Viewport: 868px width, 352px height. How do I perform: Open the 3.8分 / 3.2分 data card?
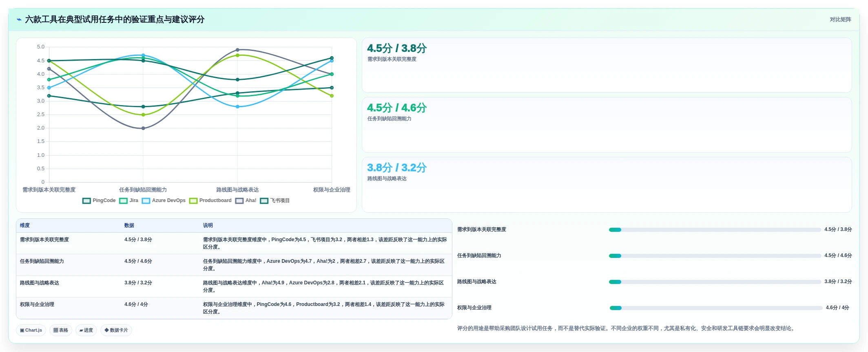pos(607,185)
